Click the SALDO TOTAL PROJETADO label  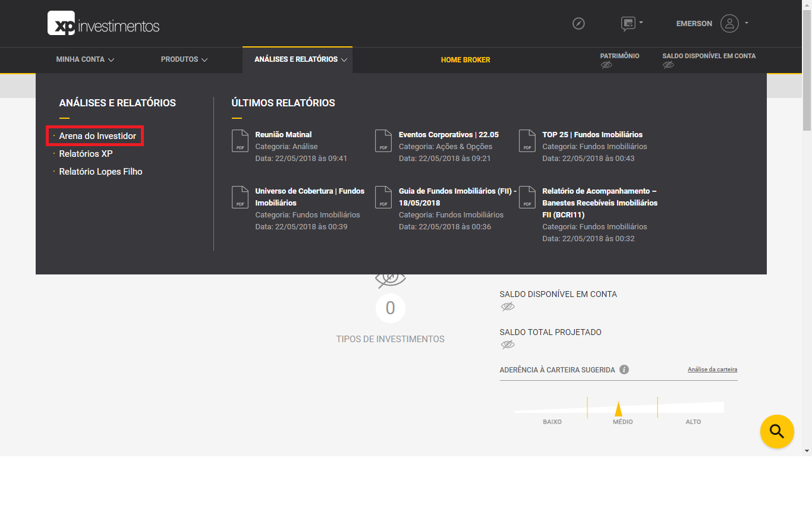550,332
